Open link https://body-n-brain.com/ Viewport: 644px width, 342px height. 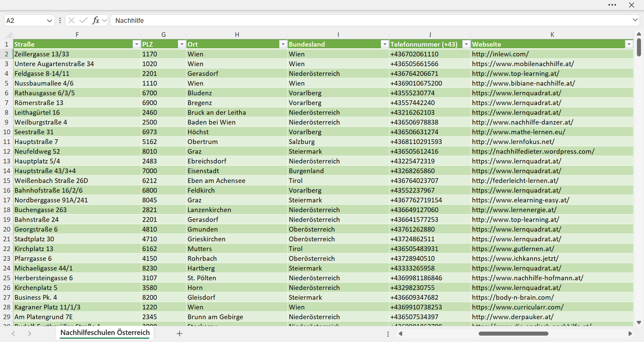513,298
